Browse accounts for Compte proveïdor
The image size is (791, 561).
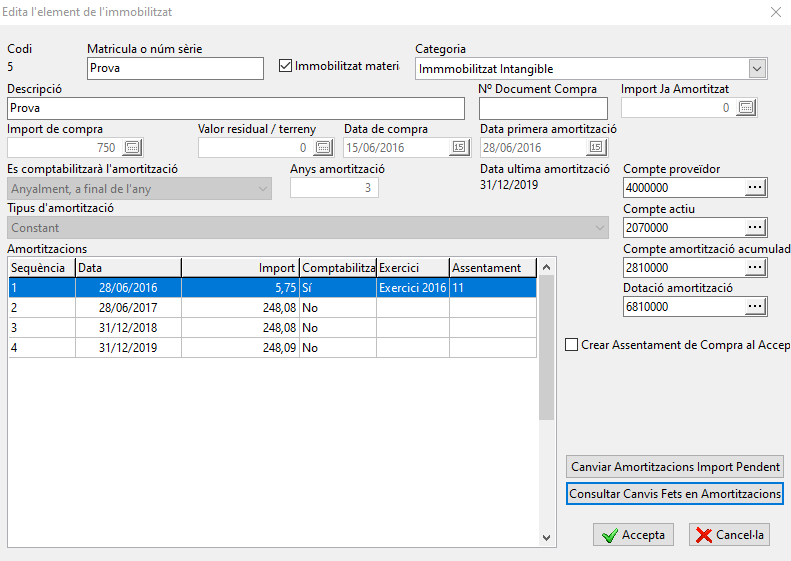click(x=755, y=188)
